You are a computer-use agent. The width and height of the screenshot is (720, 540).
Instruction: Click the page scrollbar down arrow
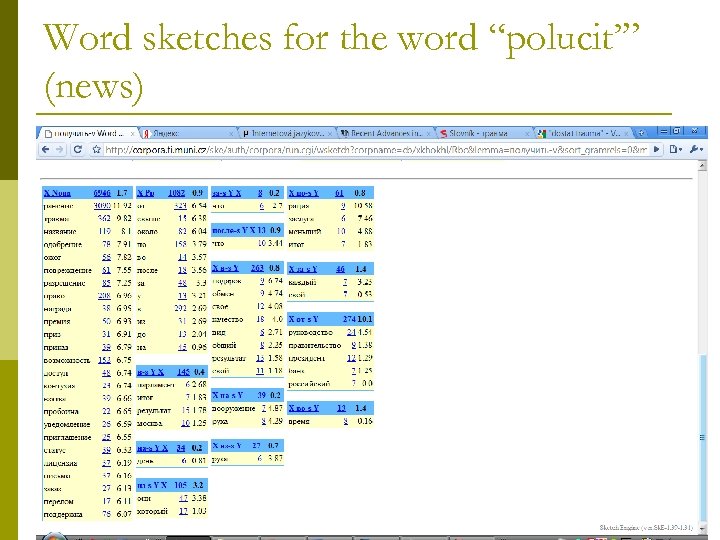(702, 527)
